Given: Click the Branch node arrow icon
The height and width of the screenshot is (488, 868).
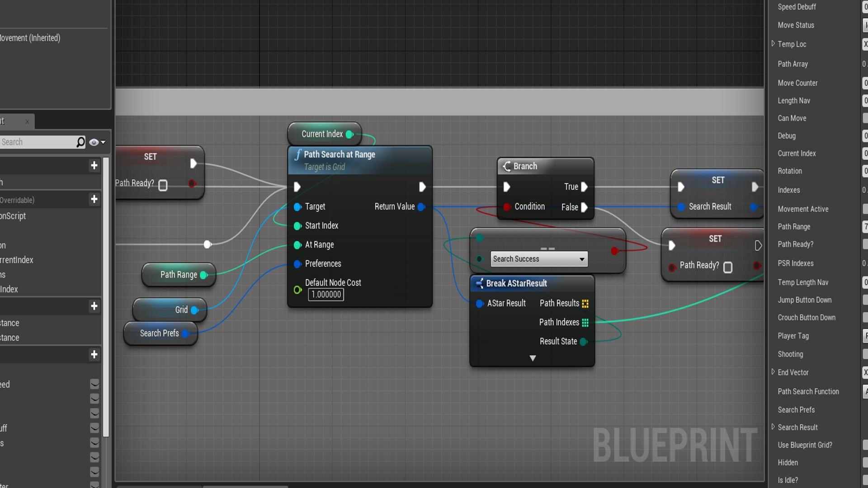Looking at the screenshot, I should point(507,166).
